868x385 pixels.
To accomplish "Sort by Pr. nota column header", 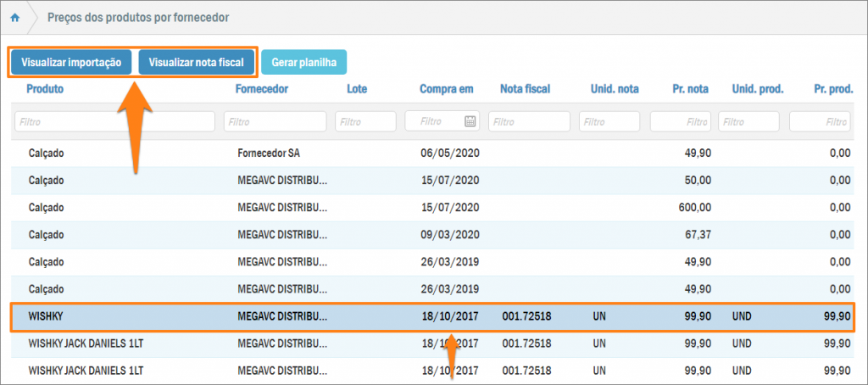I will tap(691, 89).
